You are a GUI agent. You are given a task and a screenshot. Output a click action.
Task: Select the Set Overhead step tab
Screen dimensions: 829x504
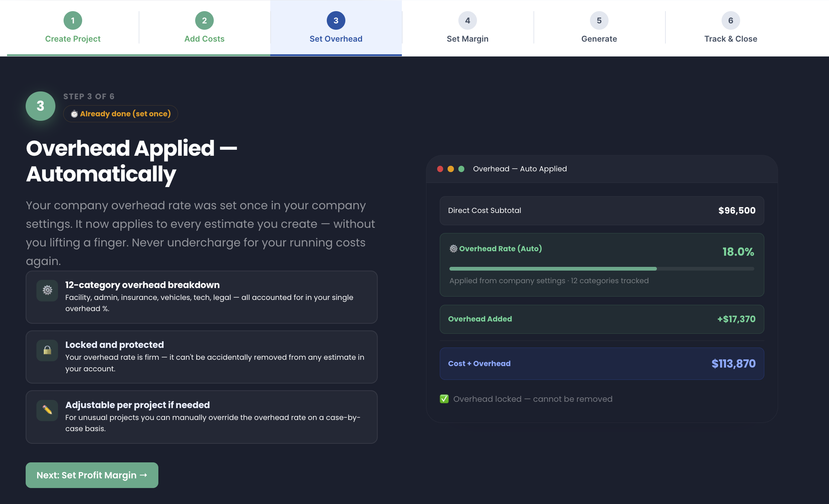336,28
